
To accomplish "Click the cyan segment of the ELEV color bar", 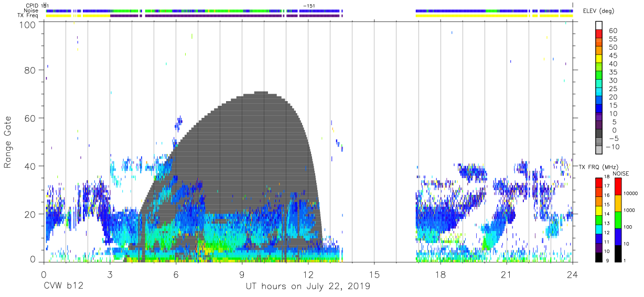I will 599,93.
